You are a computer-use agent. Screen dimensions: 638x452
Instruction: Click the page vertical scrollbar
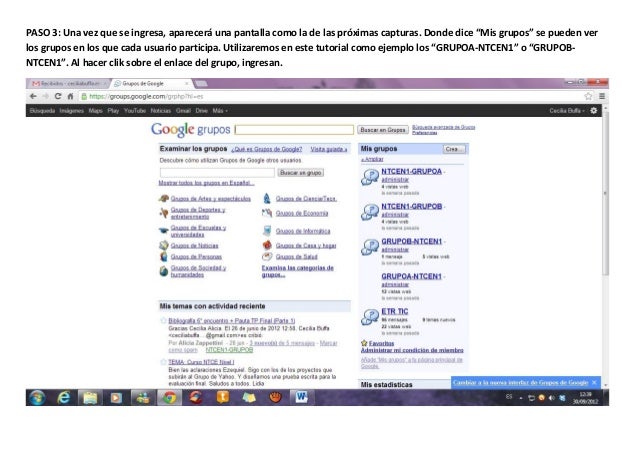605,193
